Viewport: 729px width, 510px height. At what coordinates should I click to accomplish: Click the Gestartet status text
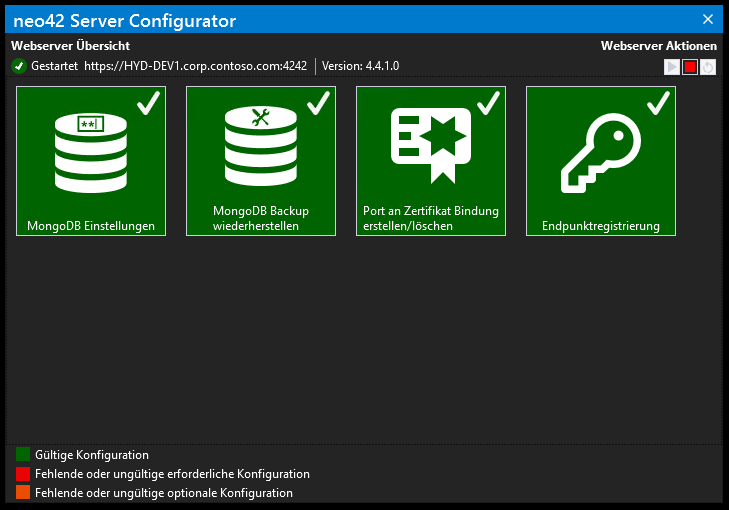[x=54, y=66]
